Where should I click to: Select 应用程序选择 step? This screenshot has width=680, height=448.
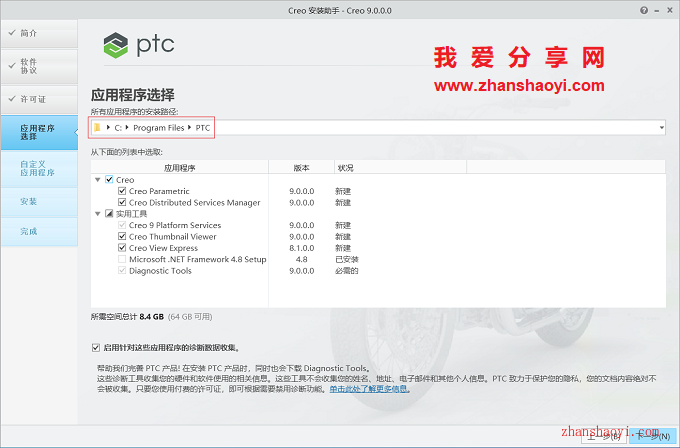(x=39, y=132)
